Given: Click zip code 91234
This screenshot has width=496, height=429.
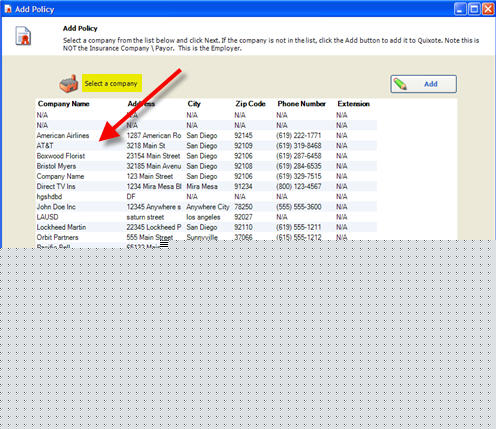Looking at the screenshot, I should (243, 186).
